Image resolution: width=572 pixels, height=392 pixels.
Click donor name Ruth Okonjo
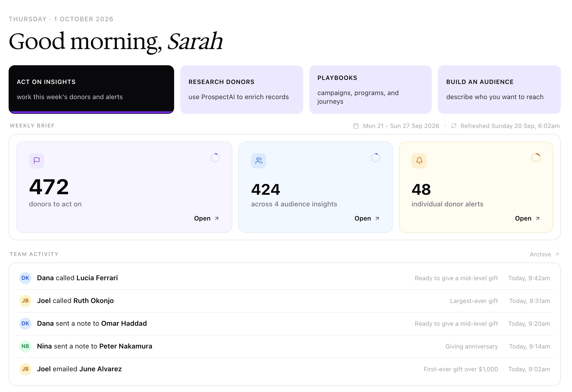tap(94, 301)
